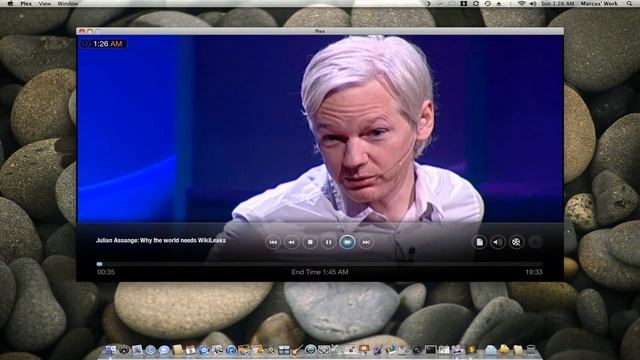Open Finder from the Dock
The image size is (640, 360).
pyautogui.click(x=110, y=350)
